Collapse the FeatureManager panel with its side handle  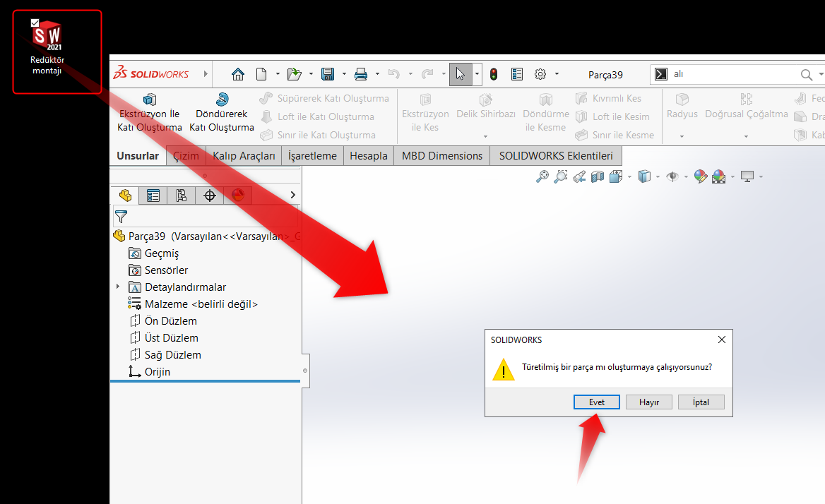click(x=305, y=371)
